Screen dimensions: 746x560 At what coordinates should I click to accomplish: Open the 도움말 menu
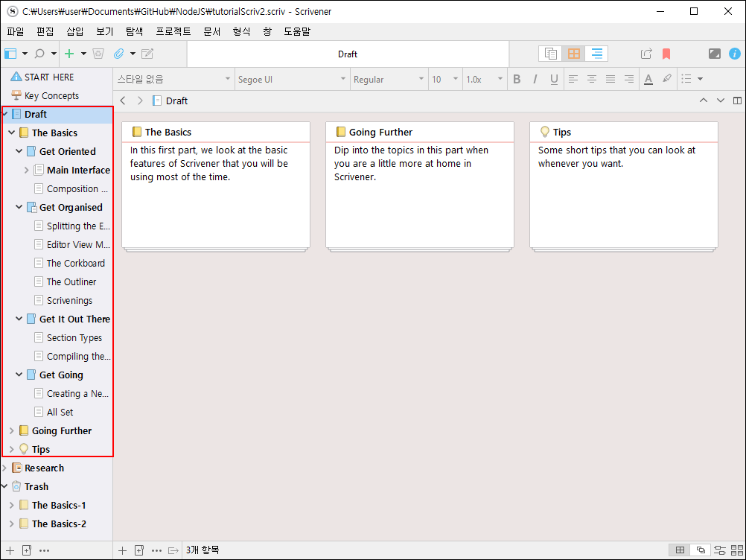coord(297,31)
